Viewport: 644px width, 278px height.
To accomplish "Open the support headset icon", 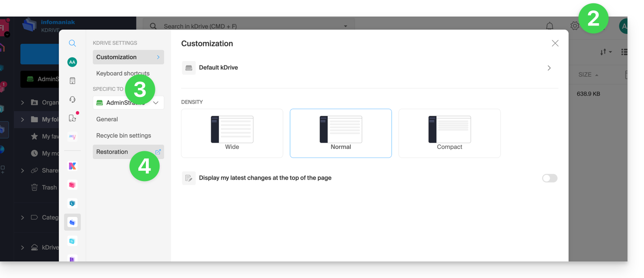I will pyautogui.click(x=72, y=99).
